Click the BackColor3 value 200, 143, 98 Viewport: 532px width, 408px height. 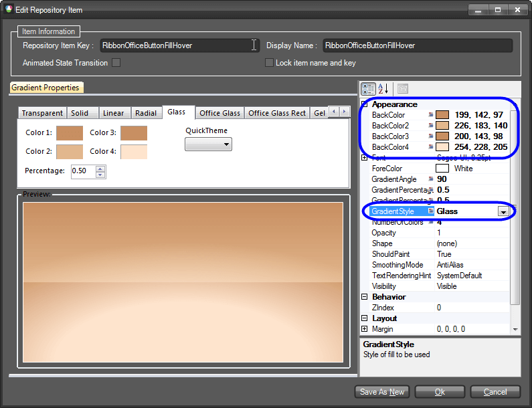478,136
